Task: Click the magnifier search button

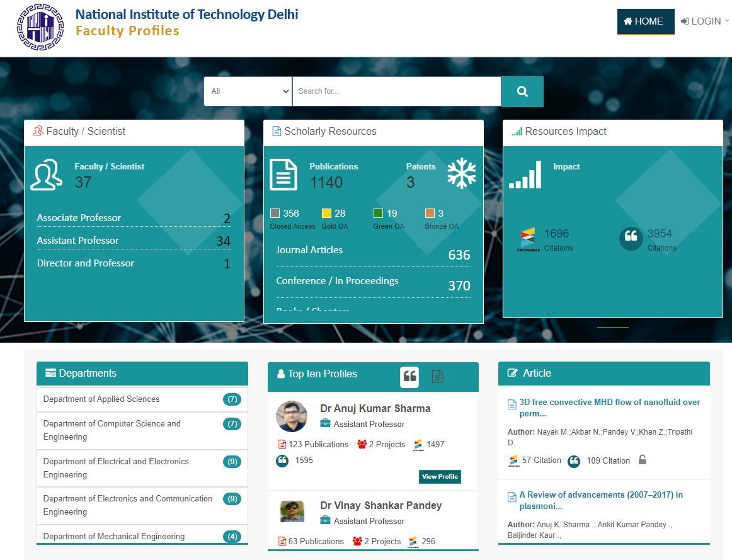Action: pyautogui.click(x=522, y=92)
